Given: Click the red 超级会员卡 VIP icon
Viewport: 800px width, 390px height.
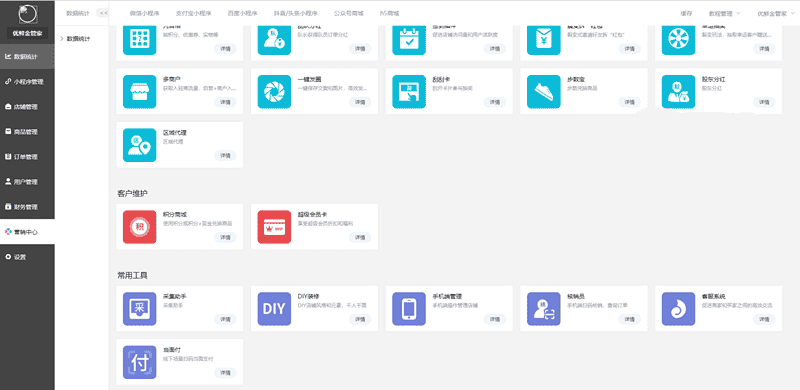Looking at the screenshot, I should [x=274, y=227].
